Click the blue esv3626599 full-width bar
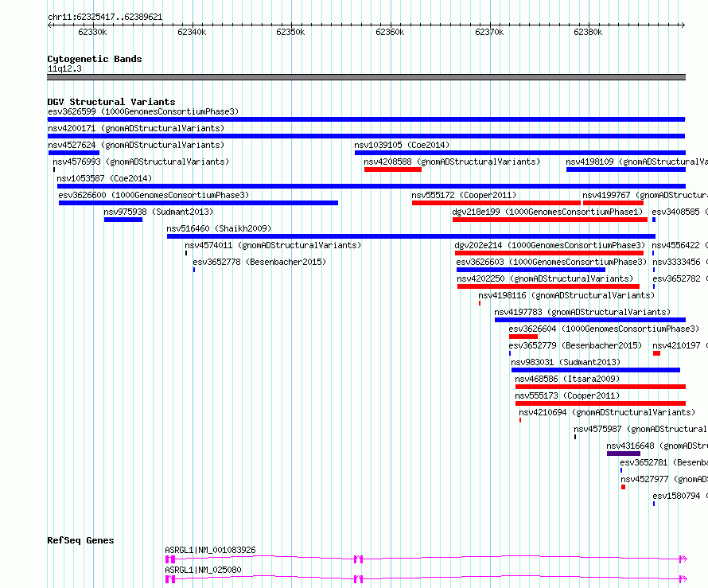 coord(366,119)
